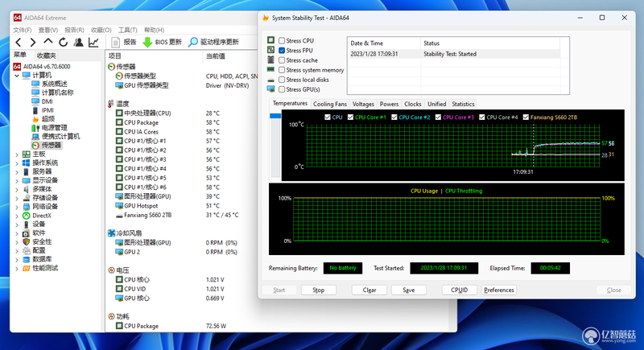Enable Stress local disks checkbox
644x350 pixels.
click(282, 80)
